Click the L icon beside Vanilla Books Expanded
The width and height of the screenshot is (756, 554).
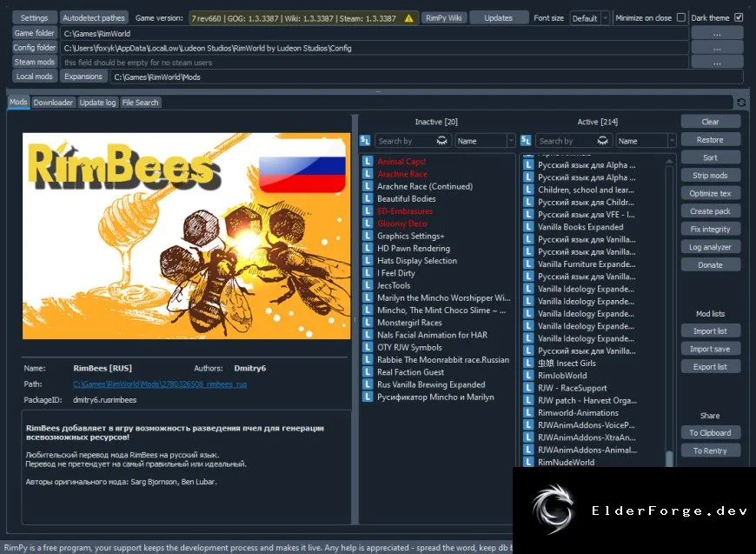[529, 227]
